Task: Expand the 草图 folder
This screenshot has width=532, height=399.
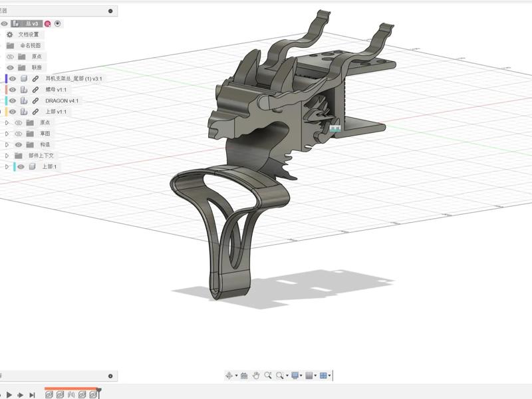Action: (7, 134)
